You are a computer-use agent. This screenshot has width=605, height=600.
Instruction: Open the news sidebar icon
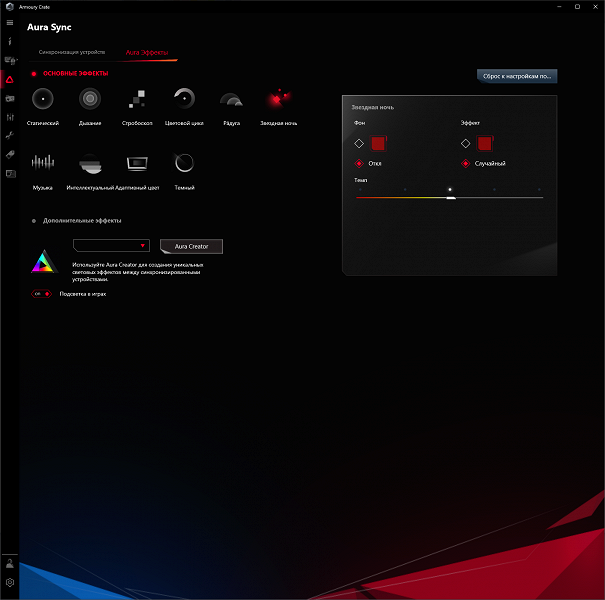point(10,174)
